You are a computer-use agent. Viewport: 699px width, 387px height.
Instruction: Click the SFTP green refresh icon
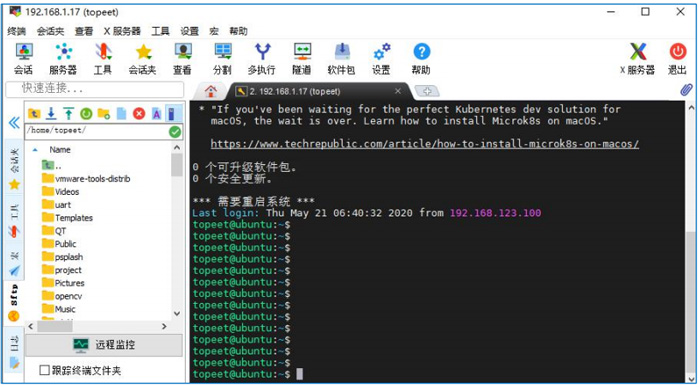coord(86,114)
